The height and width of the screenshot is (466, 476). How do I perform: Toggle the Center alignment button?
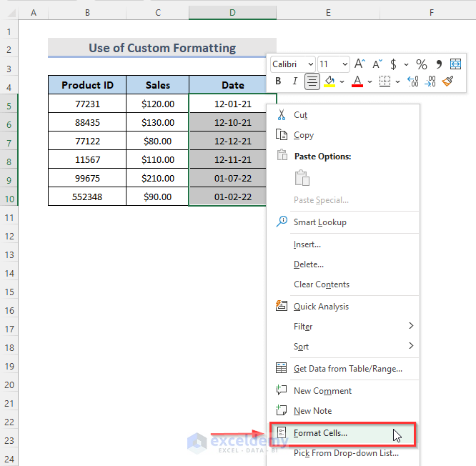coord(312,81)
